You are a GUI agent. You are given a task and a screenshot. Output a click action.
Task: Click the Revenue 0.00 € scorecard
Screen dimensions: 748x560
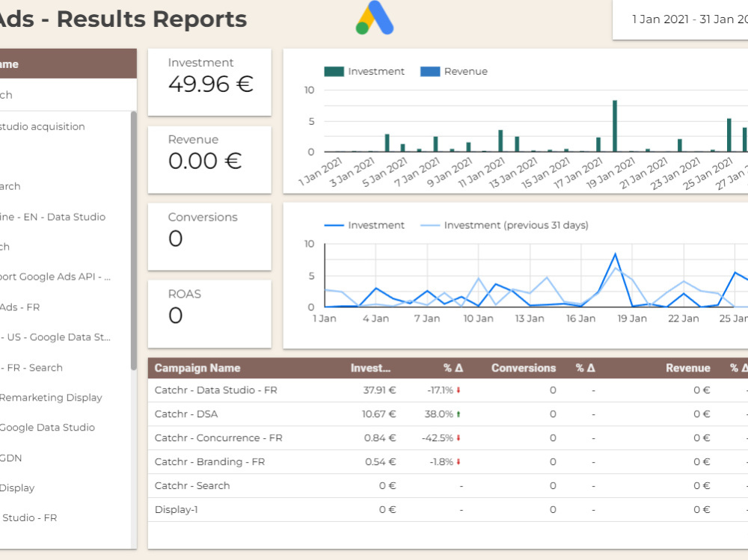coord(209,159)
